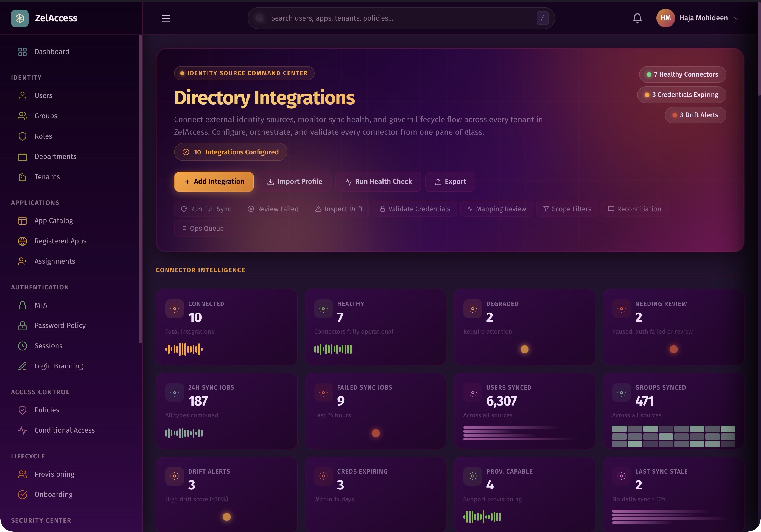Open the notifications bell
Viewport: 761px width, 532px height.
coord(637,18)
